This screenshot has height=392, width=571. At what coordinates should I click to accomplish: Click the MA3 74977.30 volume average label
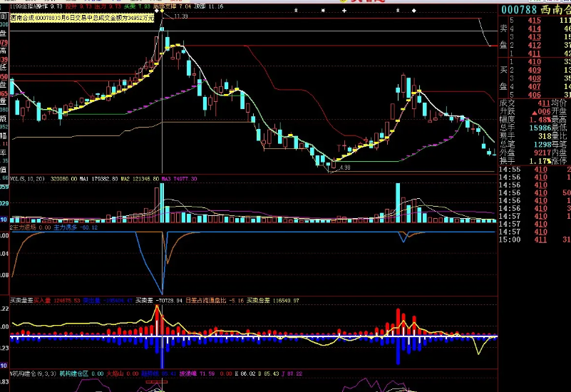point(179,179)
